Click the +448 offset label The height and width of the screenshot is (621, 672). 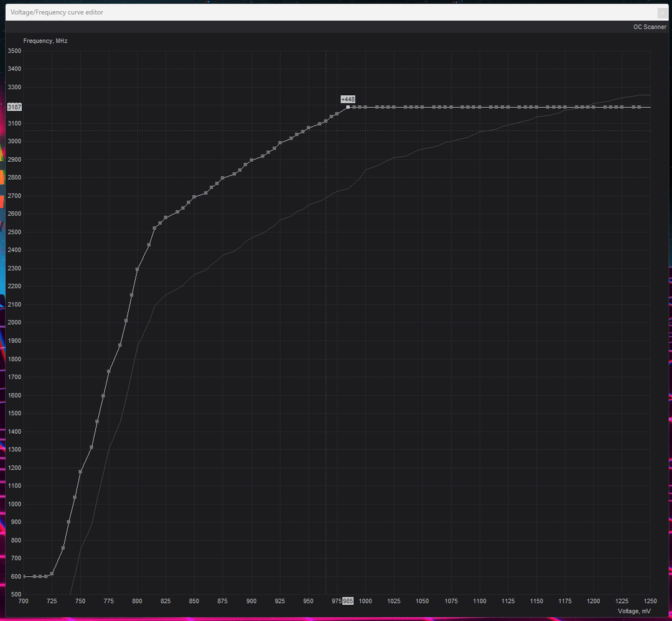click(348, 100)
